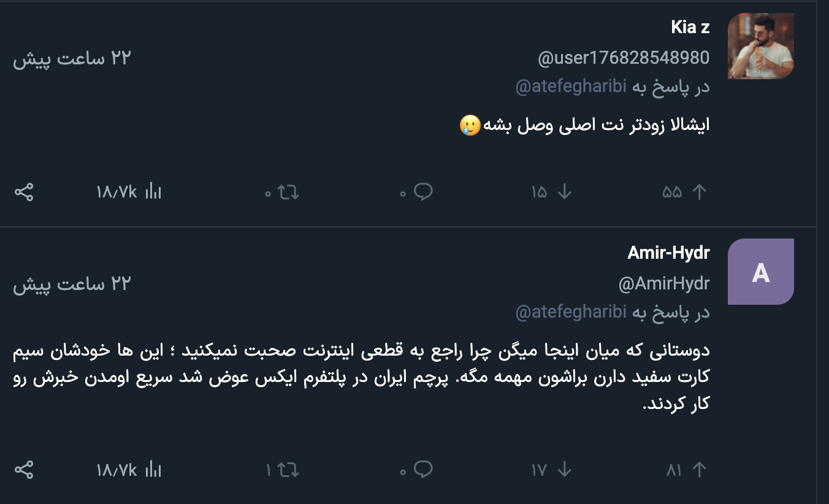Upvote Kia z's reply
The height and width of the screenshot is (504, 829).
click(699, 193)
